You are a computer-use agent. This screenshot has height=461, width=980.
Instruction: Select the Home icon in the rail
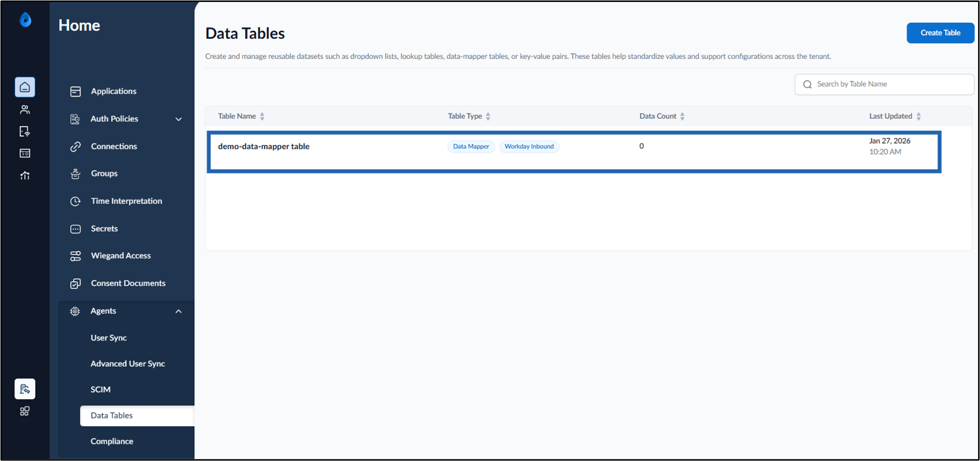click(25, 87)
